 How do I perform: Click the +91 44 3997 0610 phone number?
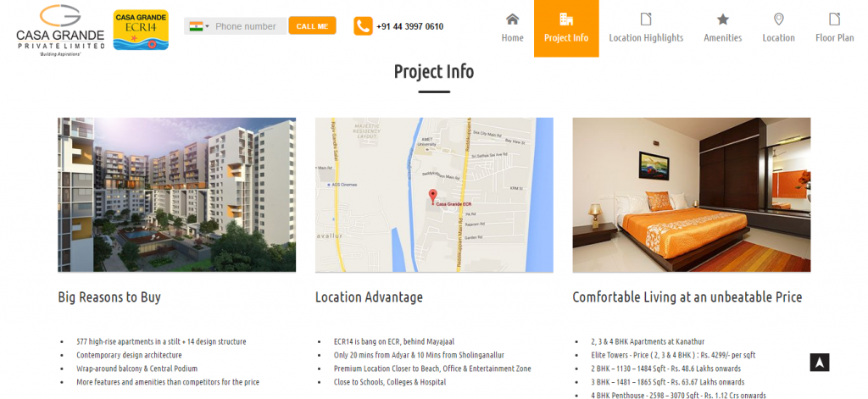pos(409,26)
